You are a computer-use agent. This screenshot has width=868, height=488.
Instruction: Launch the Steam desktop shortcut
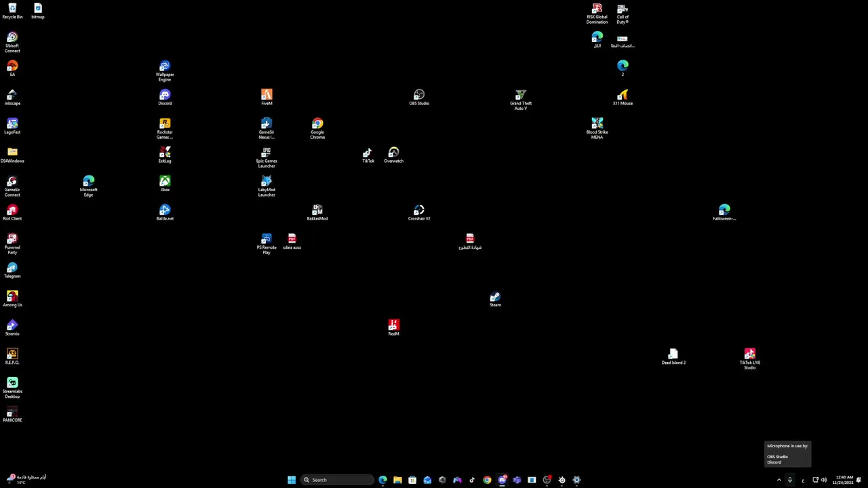pos(495,299)
